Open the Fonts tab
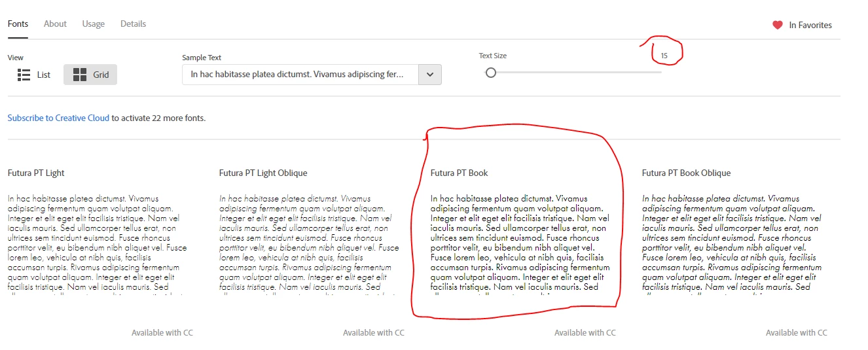 18,24
